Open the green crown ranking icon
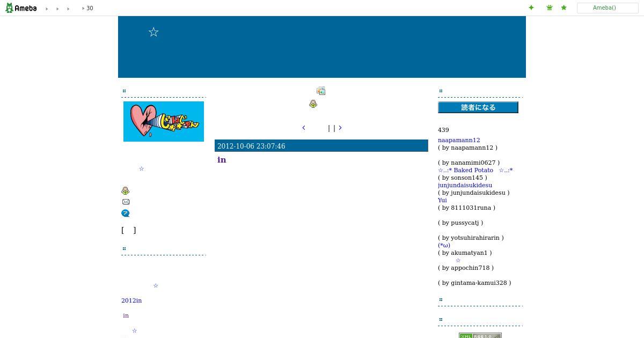 tap(550, 8)
